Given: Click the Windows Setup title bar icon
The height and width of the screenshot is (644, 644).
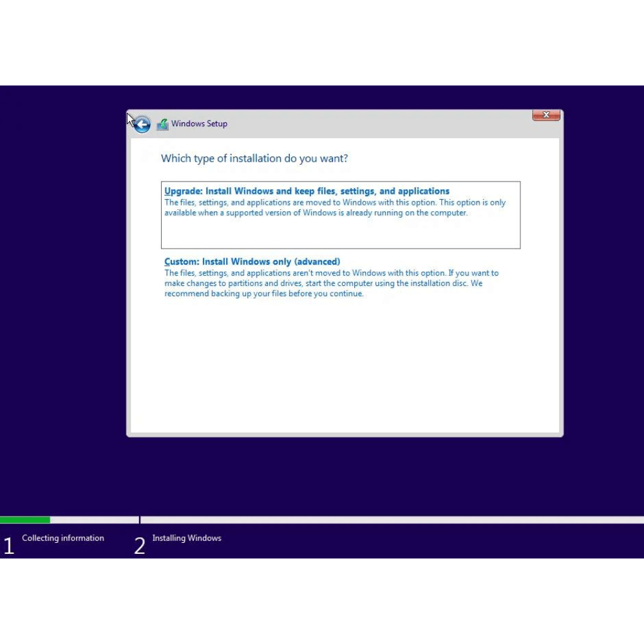Looking at the screenshot, I should [x=162, y=124].
